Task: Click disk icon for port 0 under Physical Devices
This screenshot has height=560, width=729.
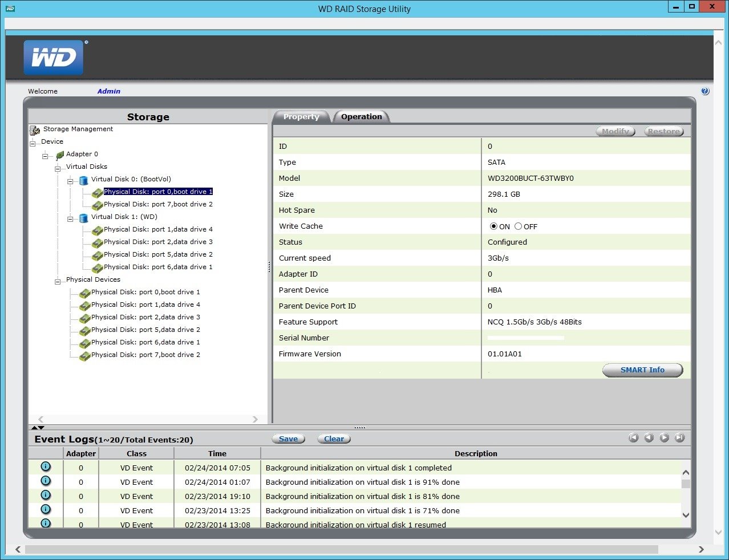Action: pos(84,293)
